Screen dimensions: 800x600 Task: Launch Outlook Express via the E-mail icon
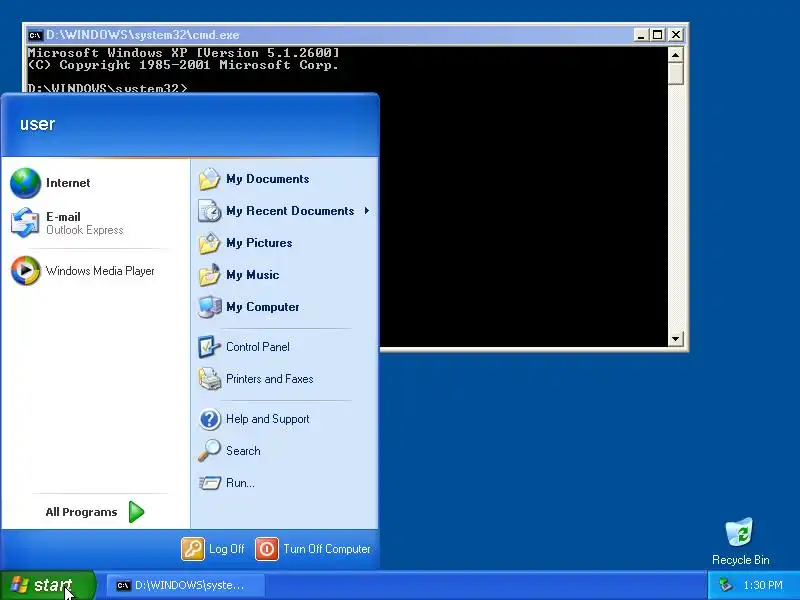coord(26,222)
